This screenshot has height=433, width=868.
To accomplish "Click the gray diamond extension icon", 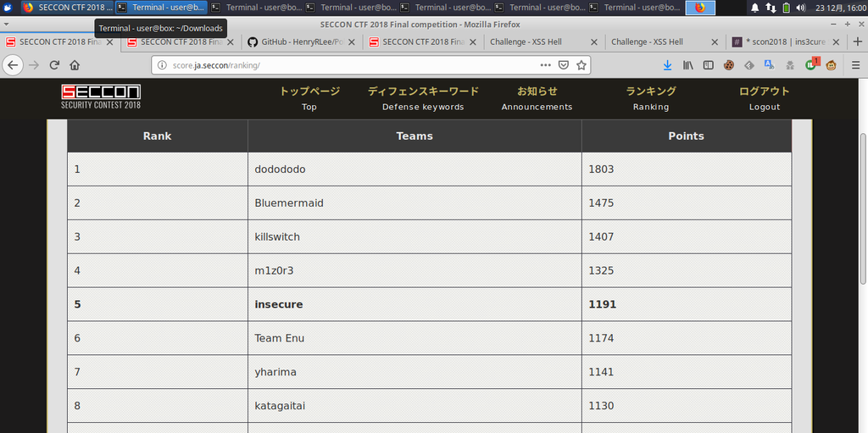I will [749, 65].
